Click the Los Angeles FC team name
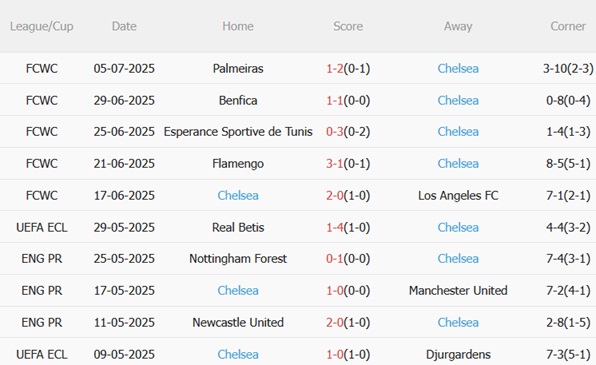 [458, 195]
